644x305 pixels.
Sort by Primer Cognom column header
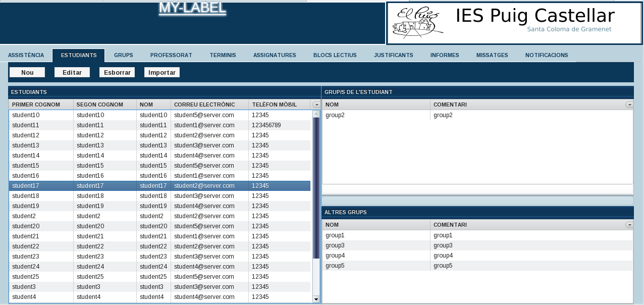36,105
